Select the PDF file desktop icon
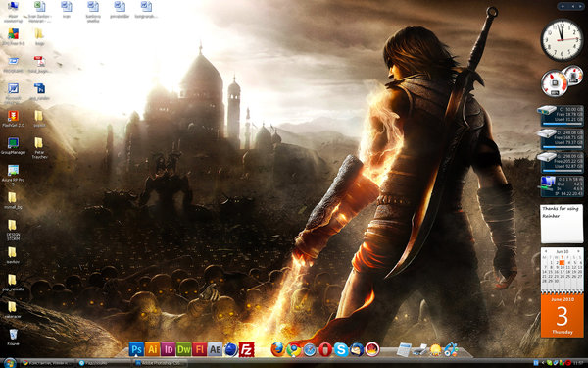 [39, 64]
